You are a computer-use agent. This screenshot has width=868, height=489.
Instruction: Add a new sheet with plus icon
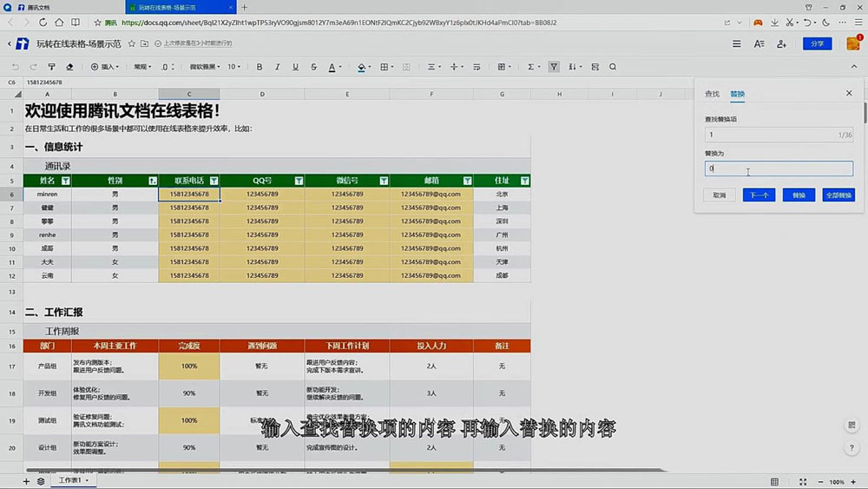26,481
